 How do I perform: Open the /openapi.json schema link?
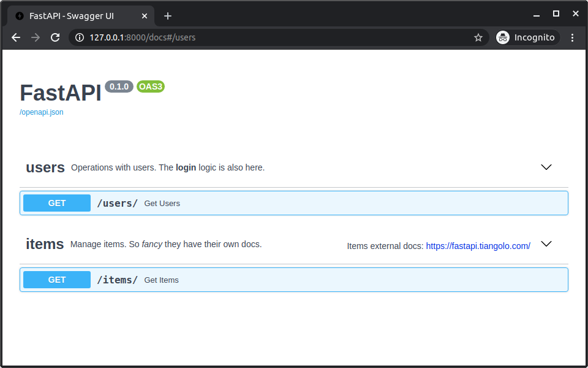pyautogui.click(x=41, y=112)
